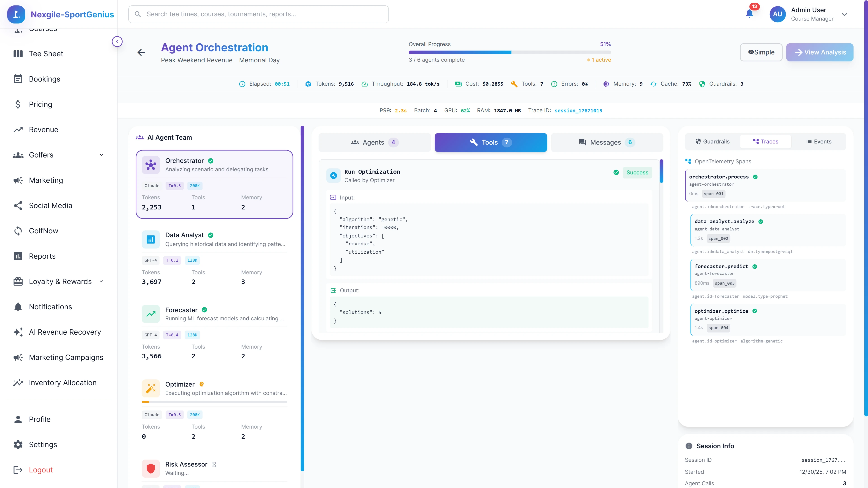Collapse the left sidebar with chevron button

click(117, 41)
